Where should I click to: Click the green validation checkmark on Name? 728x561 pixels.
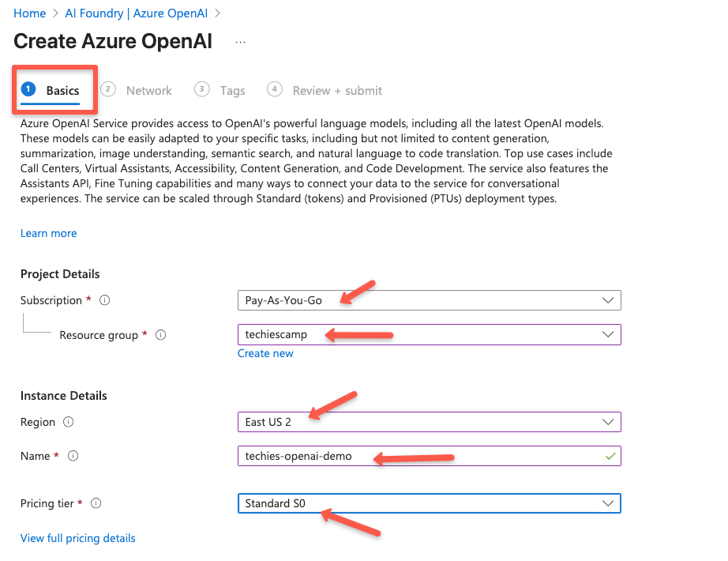(x=609, y=456)
